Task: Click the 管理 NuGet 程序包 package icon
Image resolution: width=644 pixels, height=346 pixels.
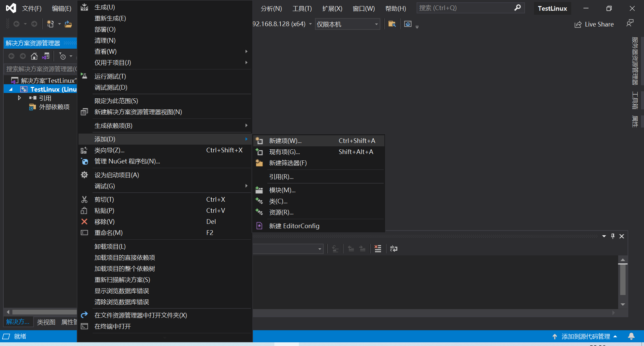Action: click(84, 161)
